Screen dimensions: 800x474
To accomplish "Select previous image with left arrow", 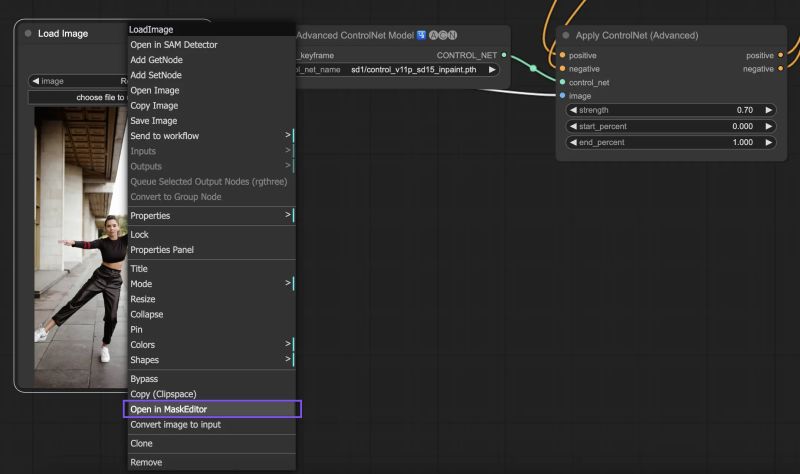I will tap(35, 81).
